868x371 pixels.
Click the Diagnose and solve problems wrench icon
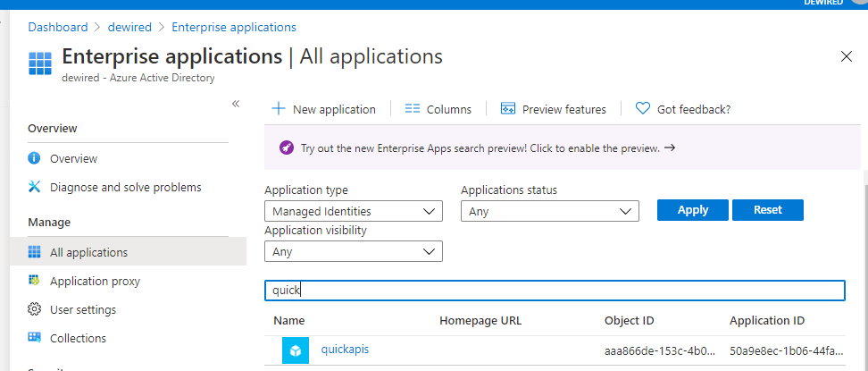(35, 187)
